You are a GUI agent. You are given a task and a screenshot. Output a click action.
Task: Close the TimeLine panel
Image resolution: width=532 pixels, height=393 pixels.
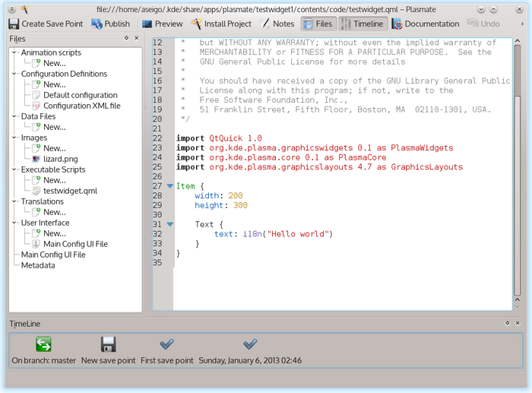pos(518,324)
